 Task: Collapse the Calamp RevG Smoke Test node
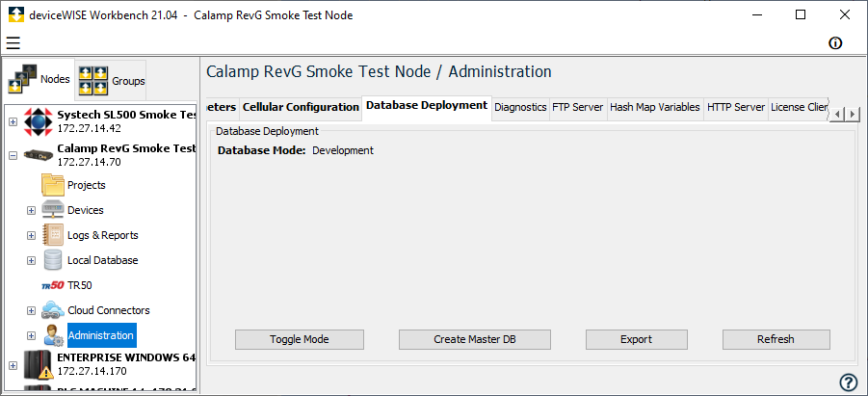tap(13, 156)
